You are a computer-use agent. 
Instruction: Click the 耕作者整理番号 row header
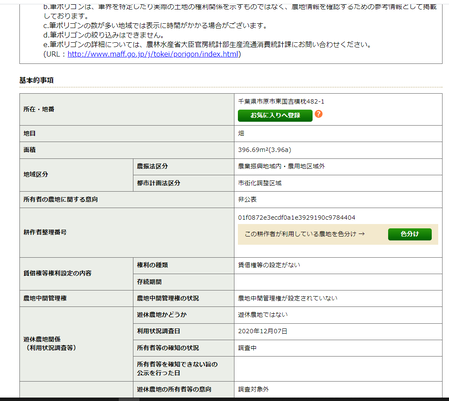point(127,232)
